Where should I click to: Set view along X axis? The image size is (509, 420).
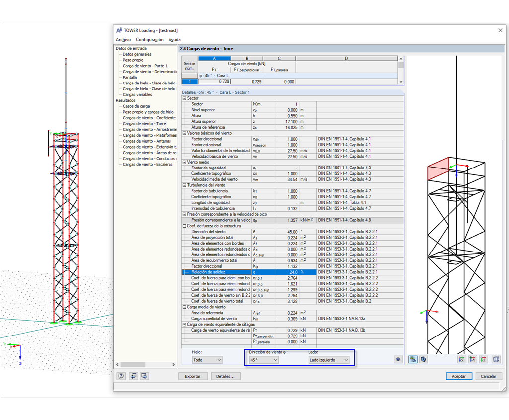pyautogui.click(x=462, y=360)
